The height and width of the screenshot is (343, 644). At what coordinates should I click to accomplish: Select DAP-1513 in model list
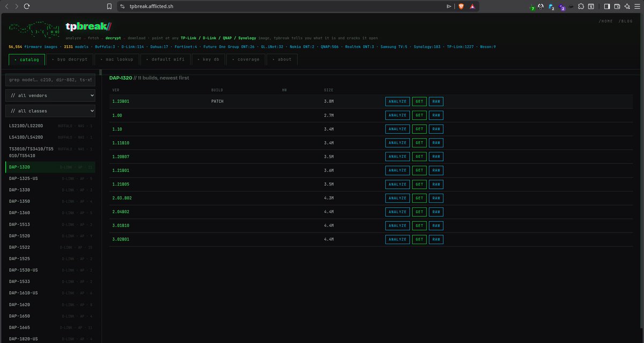coord(50,224)
